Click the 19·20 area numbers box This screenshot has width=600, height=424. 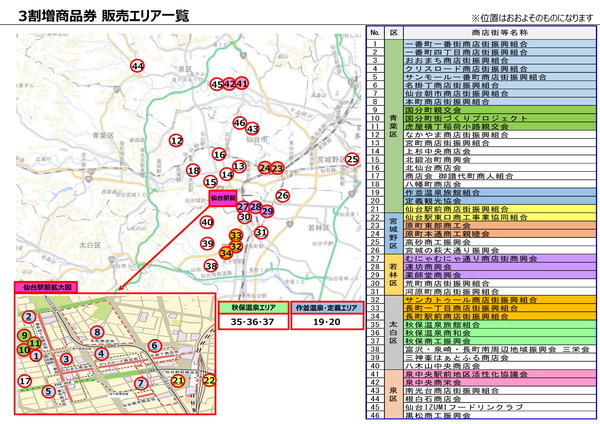(327, 322)
